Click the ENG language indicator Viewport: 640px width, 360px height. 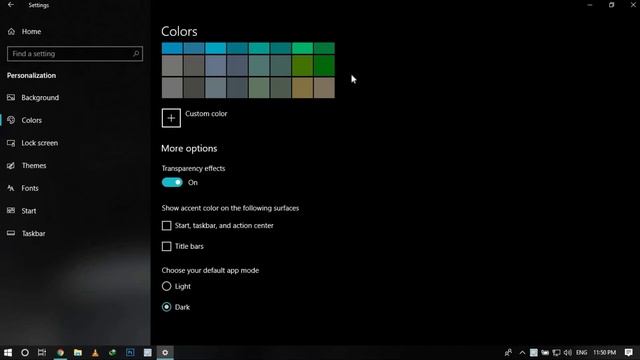pos(582,353)
